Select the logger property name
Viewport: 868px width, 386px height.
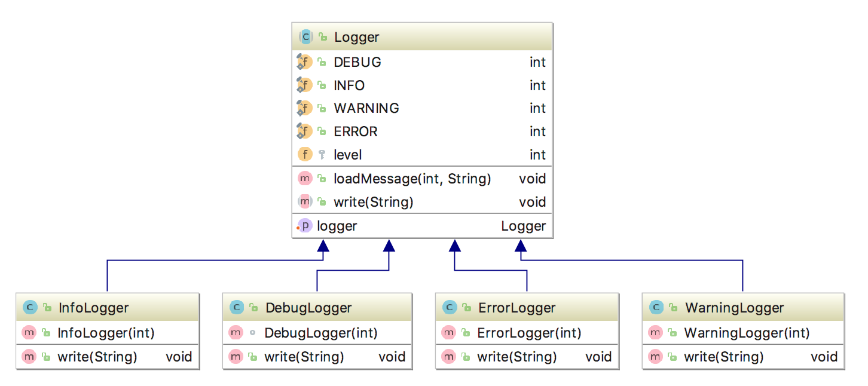(x=337, y=226)
